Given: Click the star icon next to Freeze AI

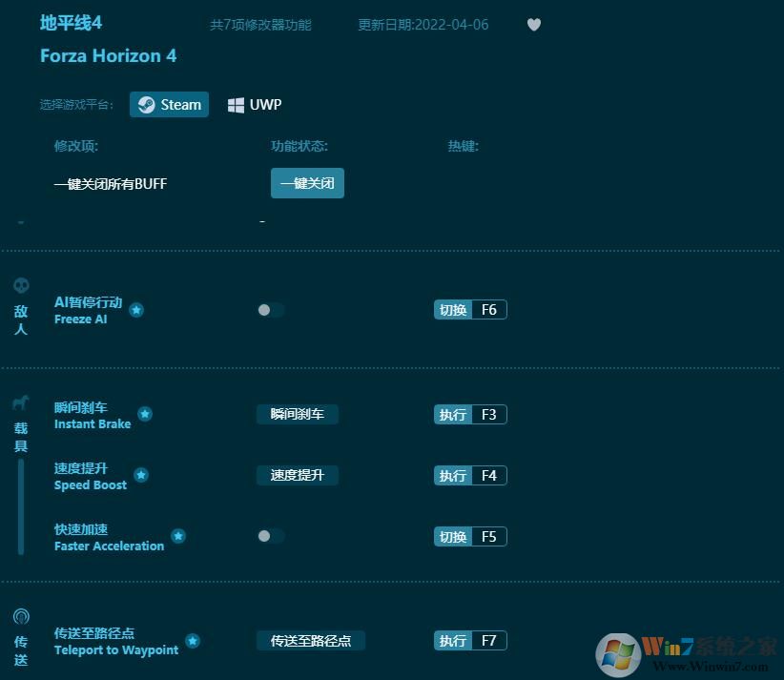Looking at the screenshot, I should (136, 310).
